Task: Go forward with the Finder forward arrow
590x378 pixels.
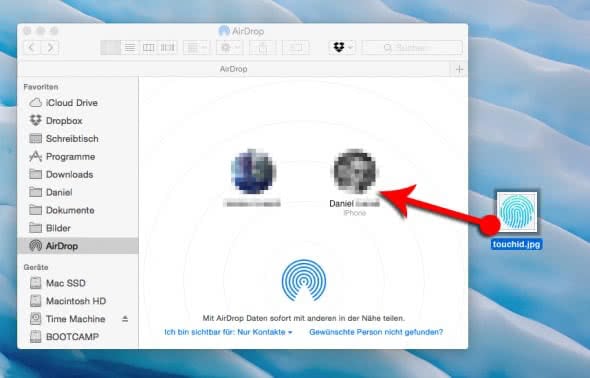Action: 50,48
